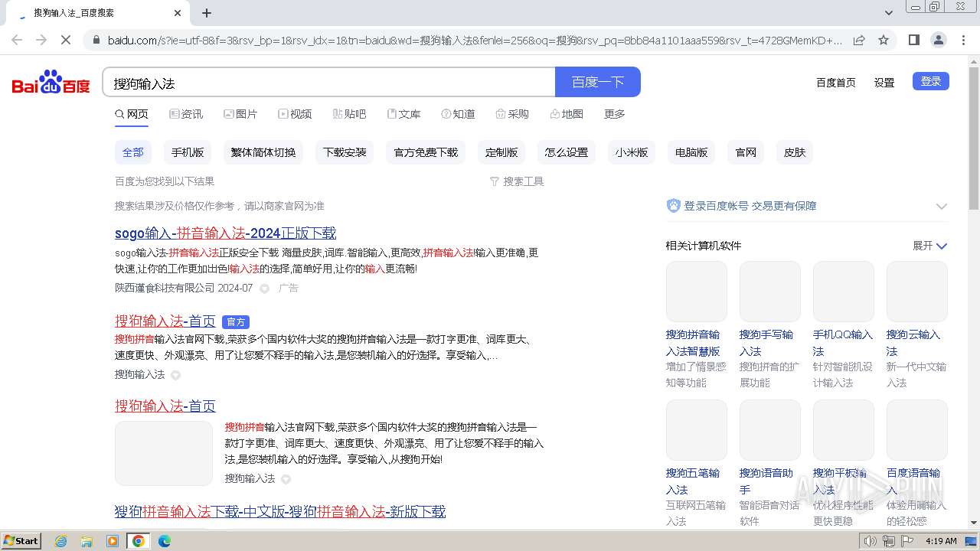Open the share page icon in the address bar

tap(859, 40)
